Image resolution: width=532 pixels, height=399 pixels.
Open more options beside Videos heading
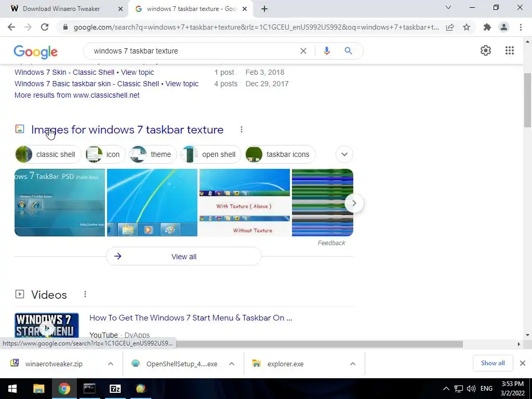click(x=85, y=295)
